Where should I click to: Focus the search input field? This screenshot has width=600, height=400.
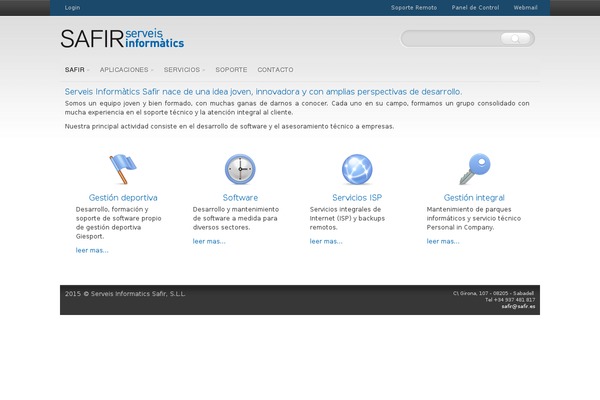coord(452,38)
